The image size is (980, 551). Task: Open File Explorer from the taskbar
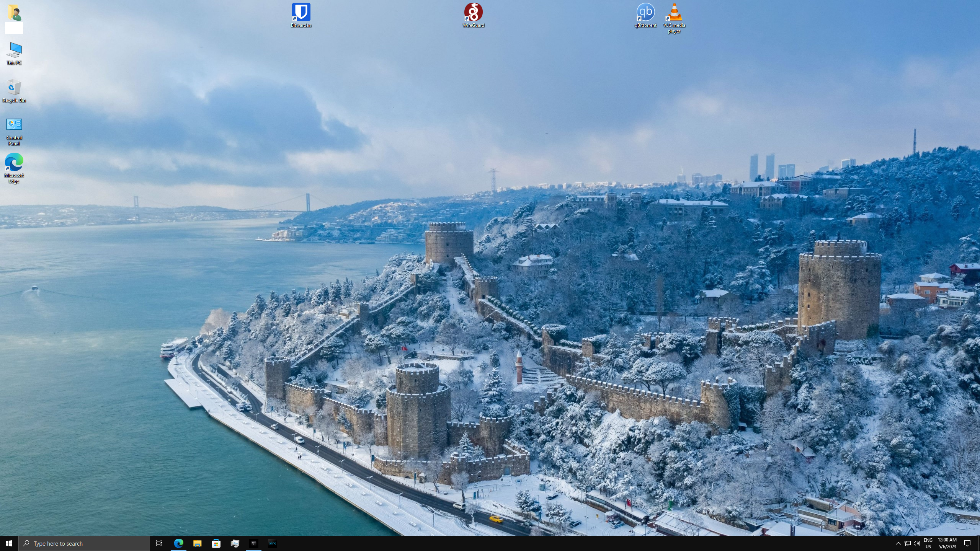coord(197,543)
